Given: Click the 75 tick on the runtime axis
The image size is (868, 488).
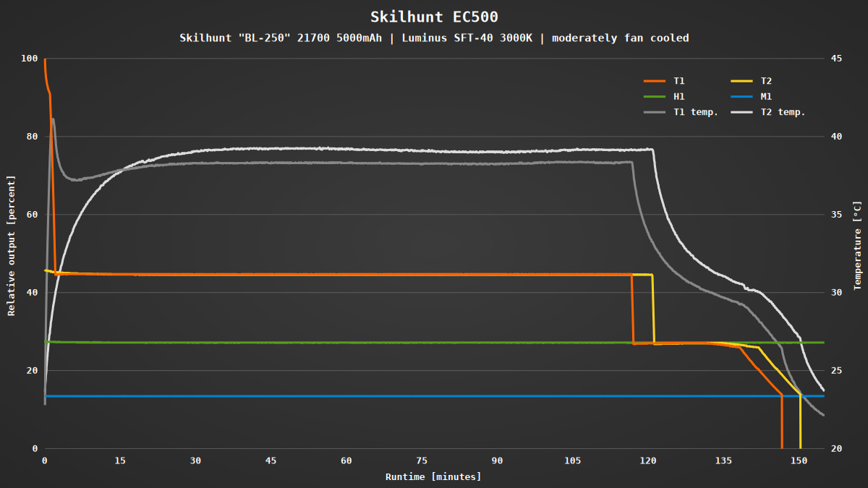Looking at the screenshot, I should pyautogui.click(x=422, y=461).
